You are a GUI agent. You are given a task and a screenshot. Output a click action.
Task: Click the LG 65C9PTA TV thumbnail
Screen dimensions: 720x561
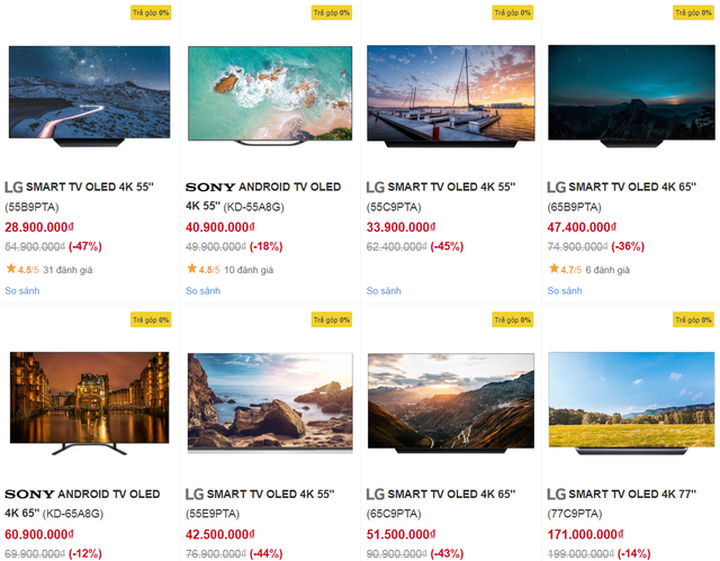point(451,402)
